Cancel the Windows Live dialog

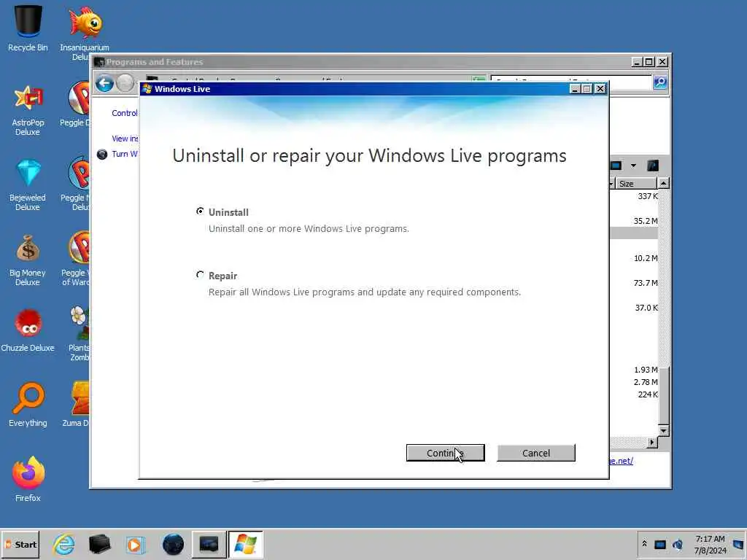536,453
